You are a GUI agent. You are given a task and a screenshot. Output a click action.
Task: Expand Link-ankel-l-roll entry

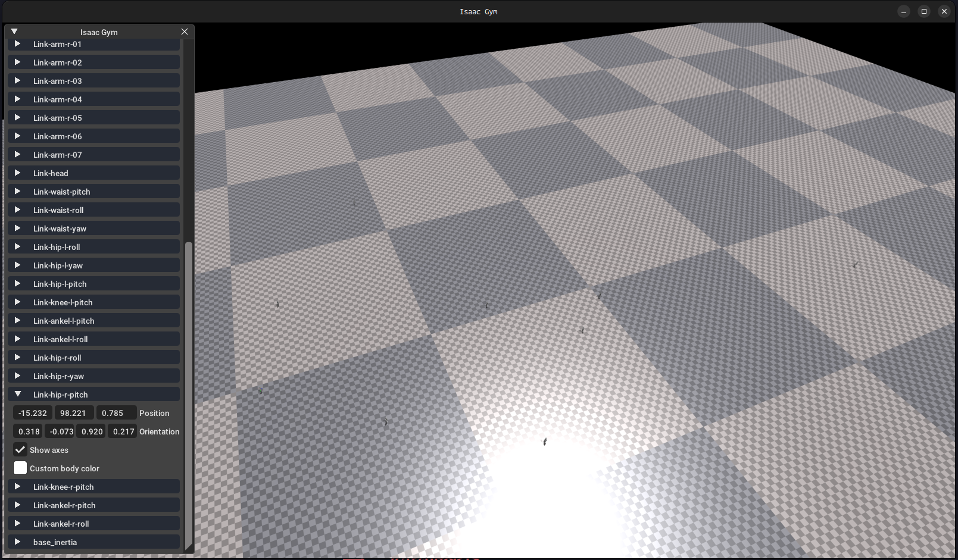coord(93,339)
